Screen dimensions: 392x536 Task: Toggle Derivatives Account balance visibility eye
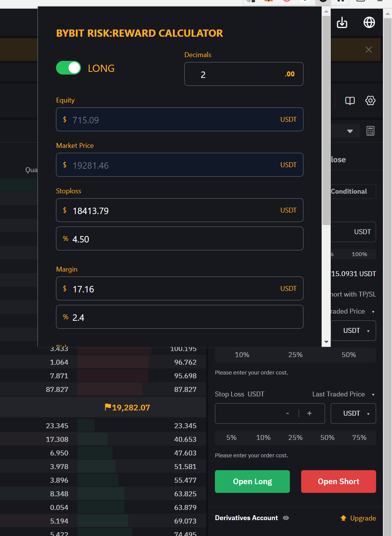[x=286, y=518]
